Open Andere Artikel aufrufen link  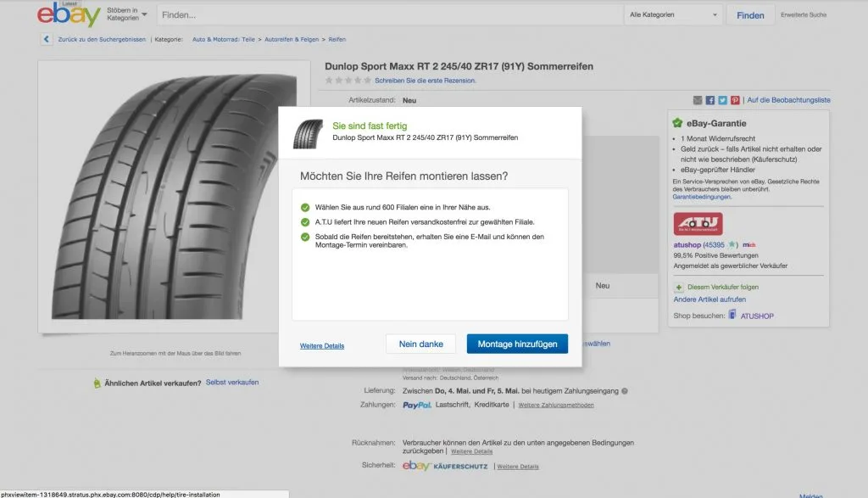[x=709, y=299]
